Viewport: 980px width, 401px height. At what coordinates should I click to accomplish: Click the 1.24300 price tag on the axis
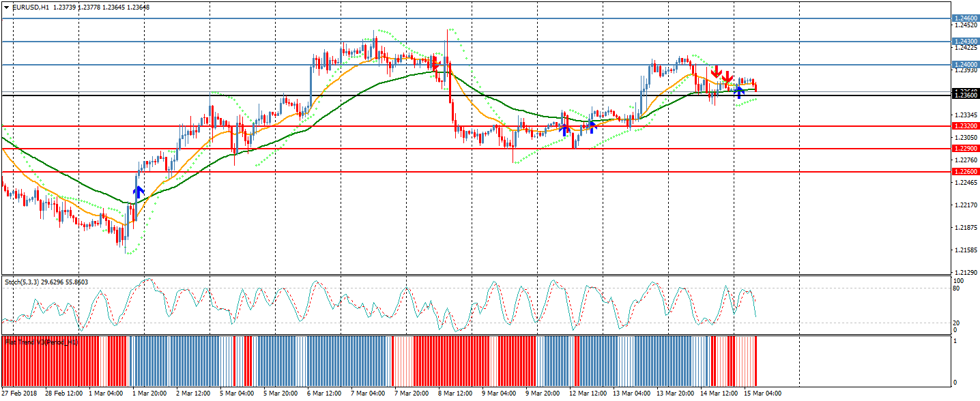[x=965, y=42]
